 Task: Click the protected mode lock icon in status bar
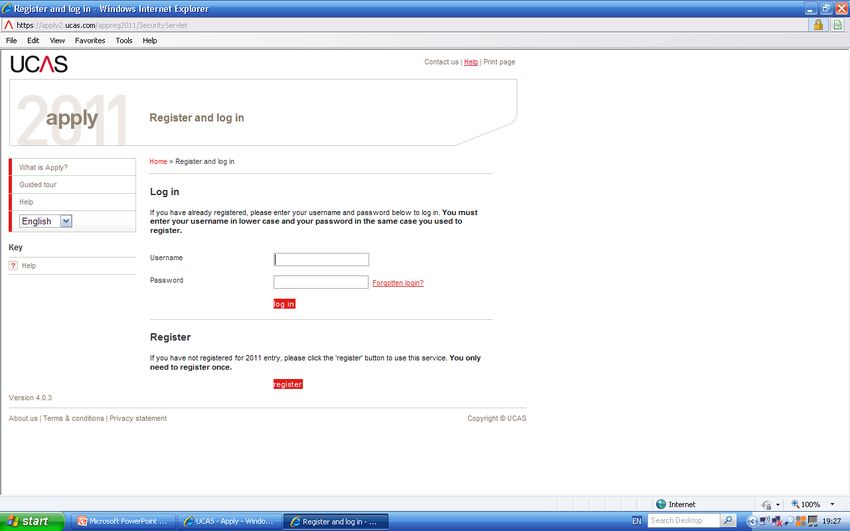767,504
